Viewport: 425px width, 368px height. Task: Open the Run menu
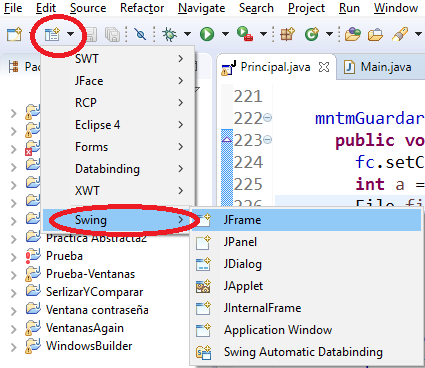[x=349, y=8]
